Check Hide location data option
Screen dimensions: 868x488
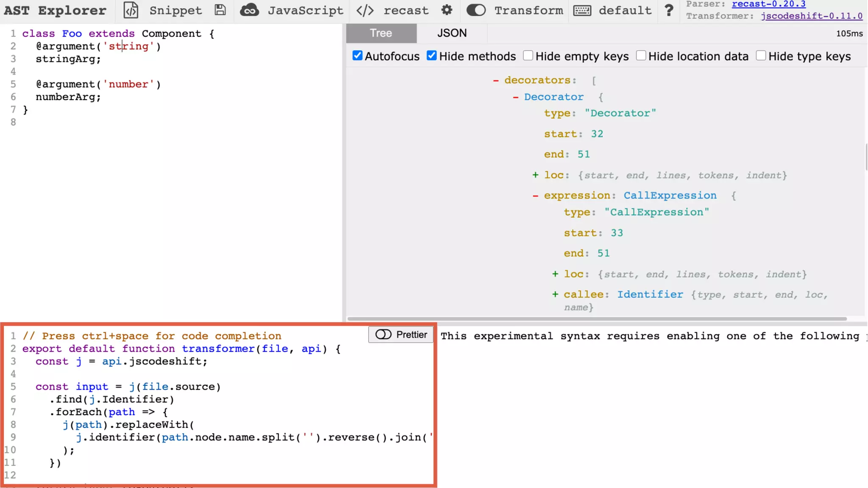click(x=641, y=55)
